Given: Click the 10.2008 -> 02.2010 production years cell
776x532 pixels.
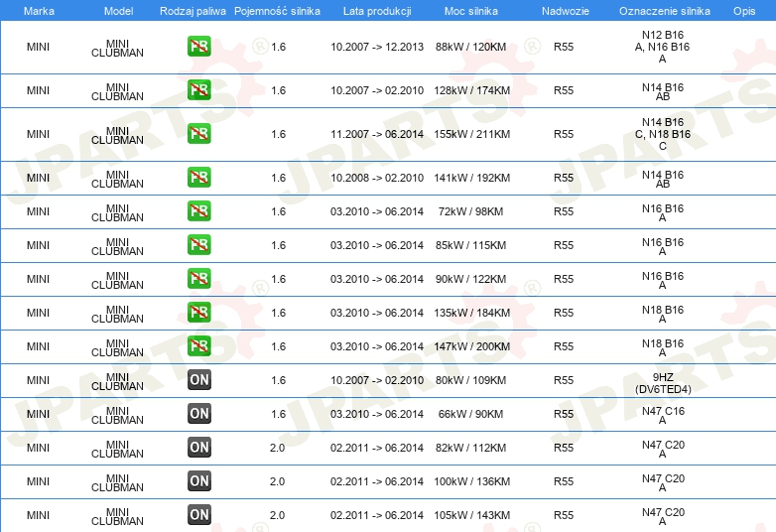Looking at the screenshot, I should (377, 178).
